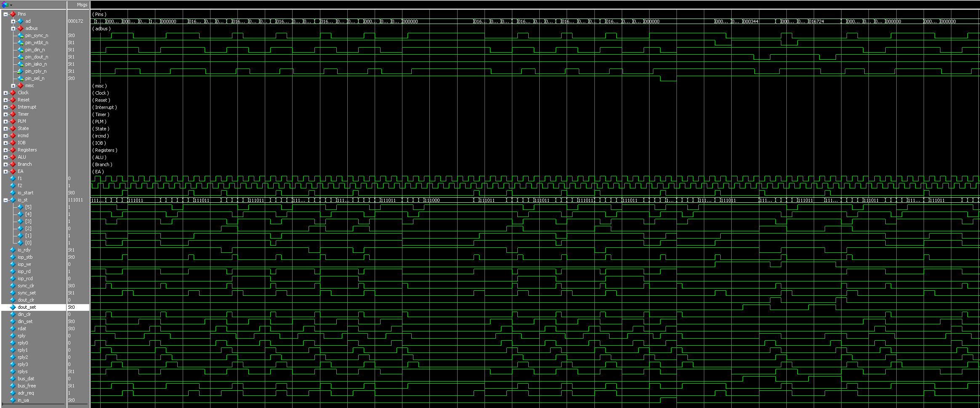Expand the Clock group
This screenshot has height=408, width=980.
(x=5, y=93)
